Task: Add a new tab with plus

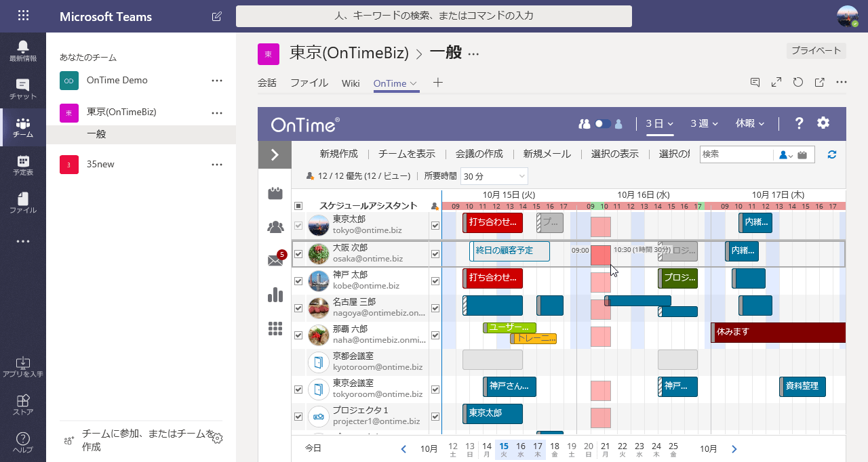Action: pyautogui.click(x=438, y=83)
